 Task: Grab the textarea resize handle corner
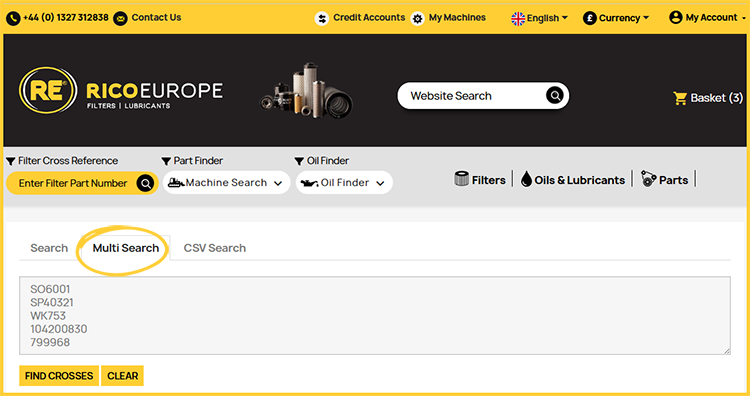pos(727,351)
